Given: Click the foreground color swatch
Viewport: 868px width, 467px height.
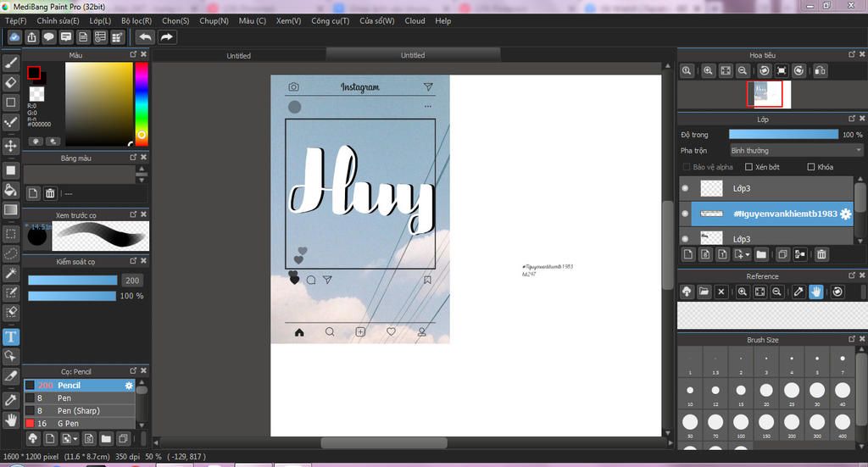Looking at the screenshot, I should click(x=34, y=73).
